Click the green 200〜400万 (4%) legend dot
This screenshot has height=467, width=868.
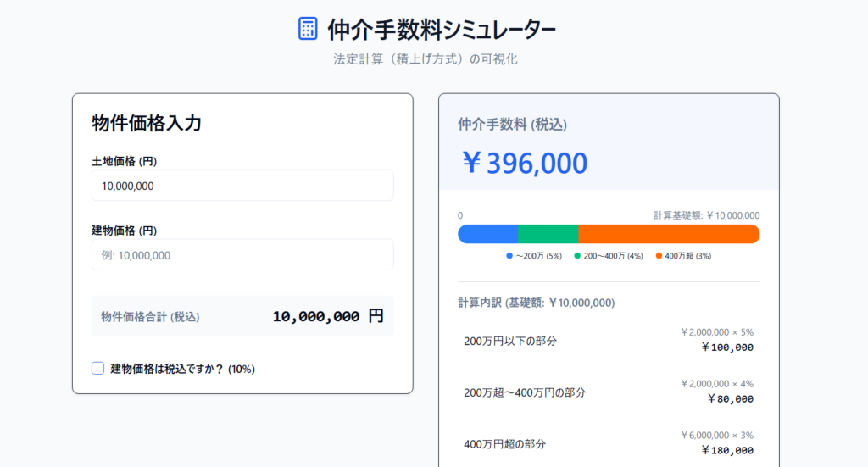coord(577,255)
